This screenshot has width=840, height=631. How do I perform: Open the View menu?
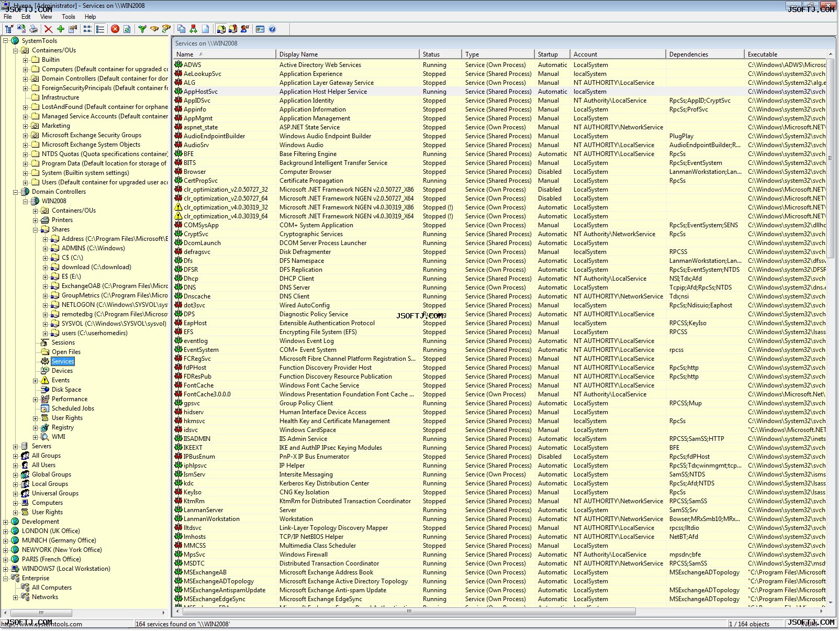46,17
